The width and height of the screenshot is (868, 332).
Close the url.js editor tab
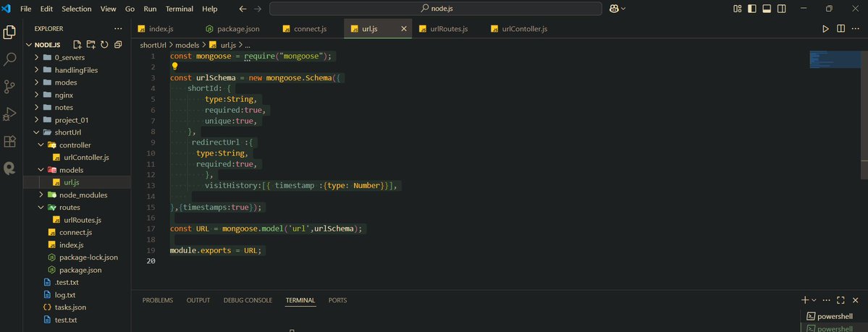click(x=404, y=29)
